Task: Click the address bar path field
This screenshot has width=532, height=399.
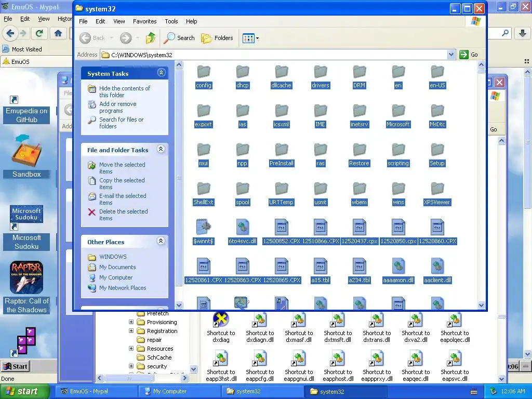Action: tap(275, 55)
